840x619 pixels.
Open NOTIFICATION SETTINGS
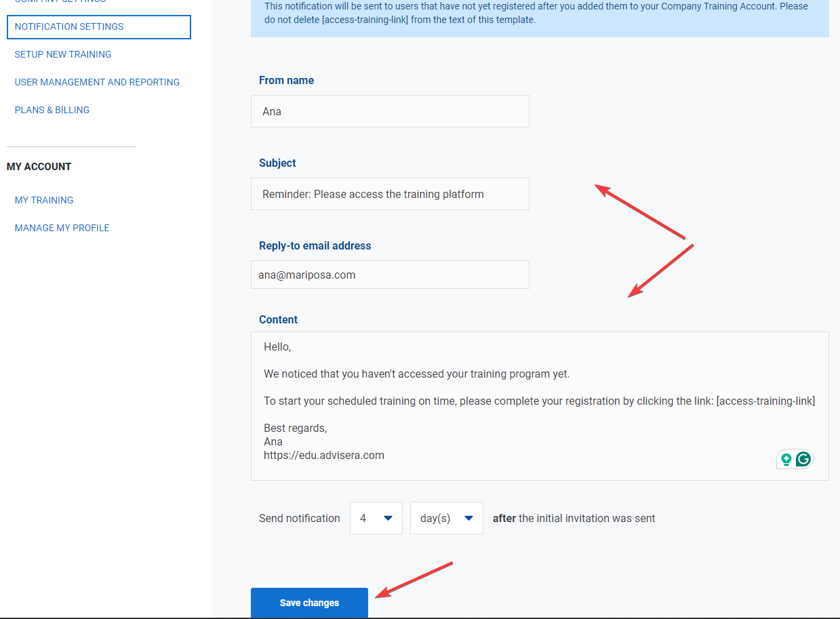pos(68,26)
